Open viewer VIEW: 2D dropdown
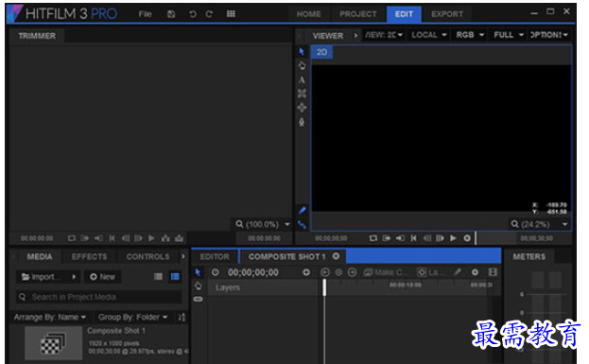 click(384, 35)
